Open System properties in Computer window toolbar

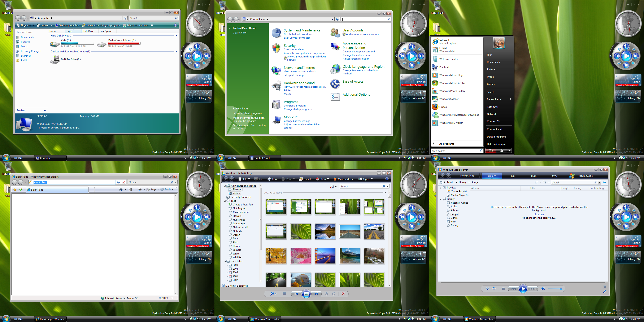click(x=67, y=25)
